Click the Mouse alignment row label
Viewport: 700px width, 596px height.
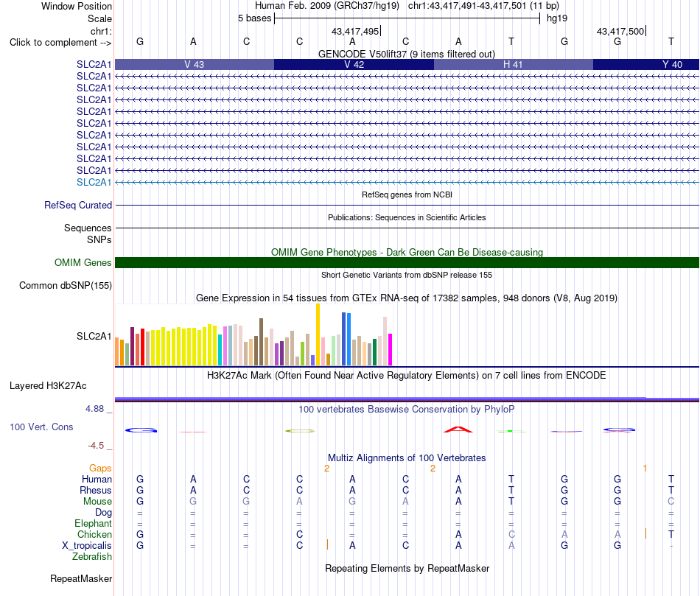[97, 502]
